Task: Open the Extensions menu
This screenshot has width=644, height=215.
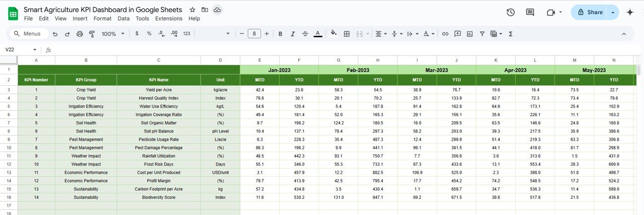Action: tap(169, 19)
